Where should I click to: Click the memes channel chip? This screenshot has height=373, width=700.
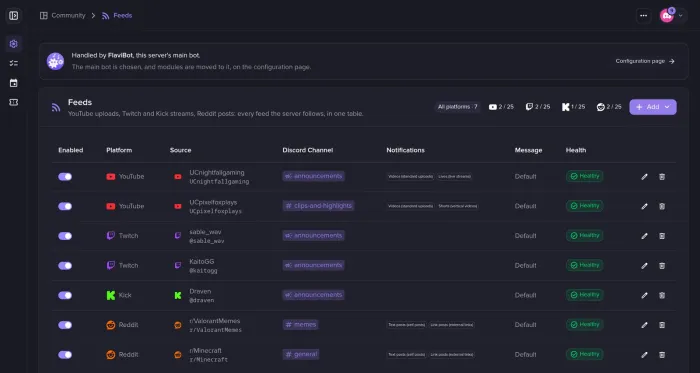pyautogui.click(x=300, y=324)
